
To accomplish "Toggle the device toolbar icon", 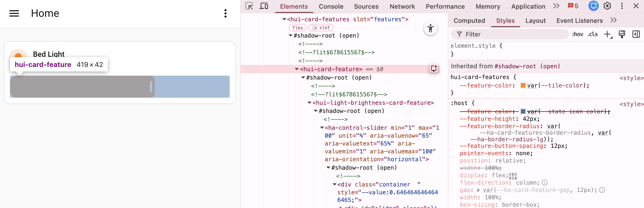I will pos(264,6).
